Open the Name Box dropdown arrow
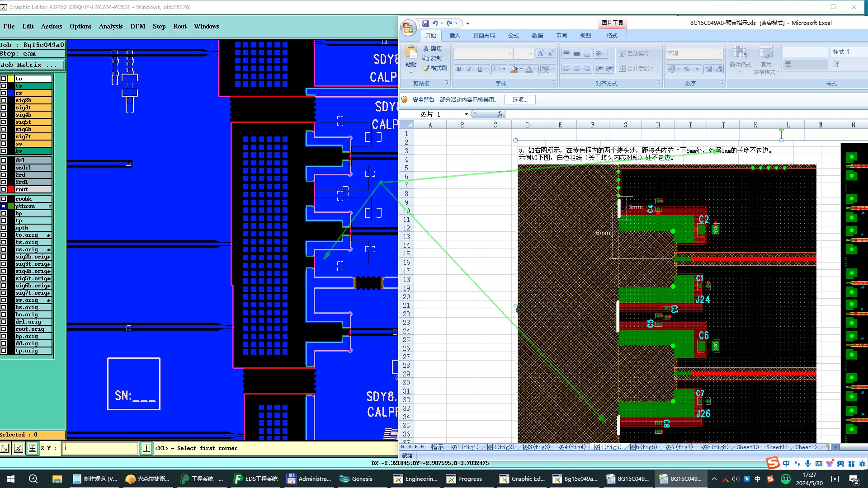The width and height of the screenshot is (868, 488). (466, 114)
